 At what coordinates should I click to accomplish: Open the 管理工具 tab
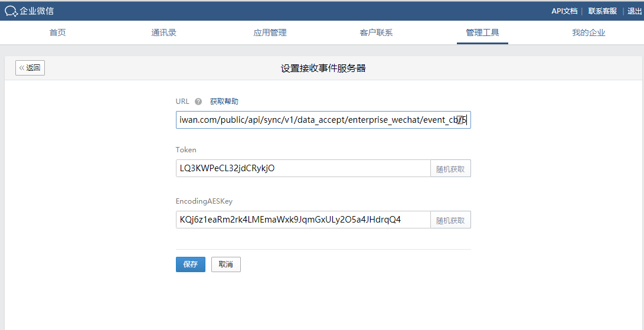pos(482,33)
